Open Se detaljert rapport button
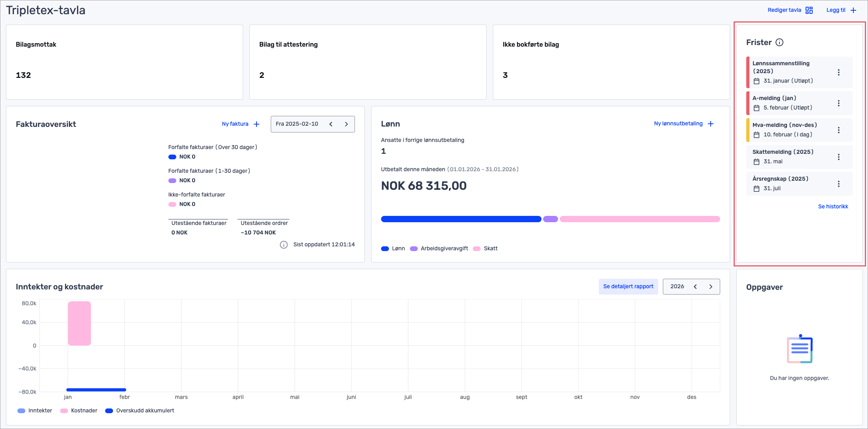The width and height of the screenshot is (868, 429). pos(628,287)
